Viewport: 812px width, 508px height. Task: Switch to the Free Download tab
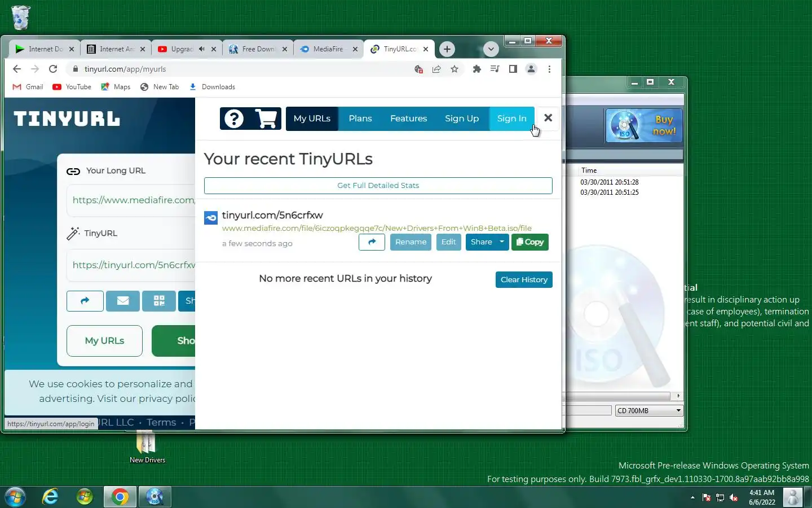click(x=258, y=49)
